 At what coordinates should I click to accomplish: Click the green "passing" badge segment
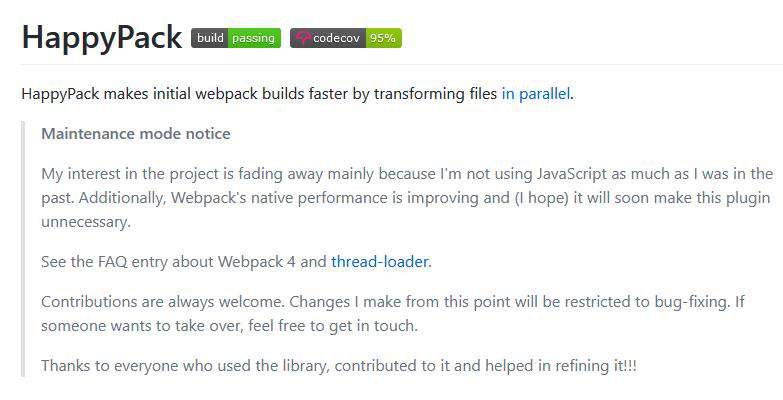pyautogui.click(x=254, y=38)
